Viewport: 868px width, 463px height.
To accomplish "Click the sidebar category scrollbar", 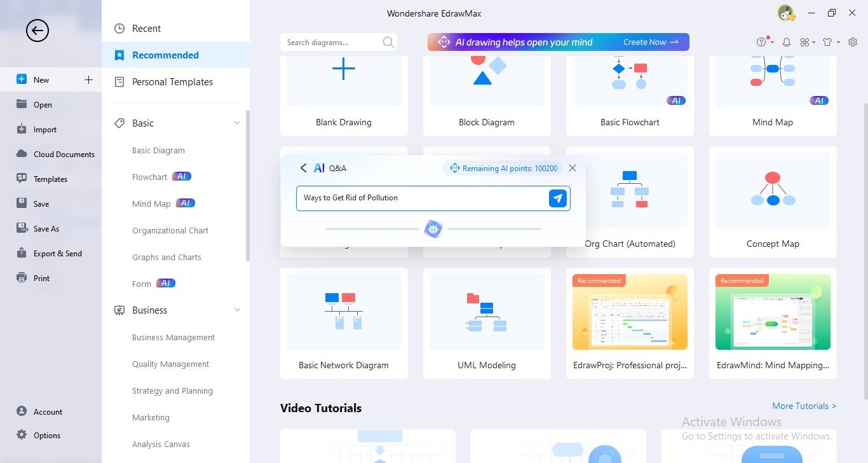I will [x=248, y=186].
